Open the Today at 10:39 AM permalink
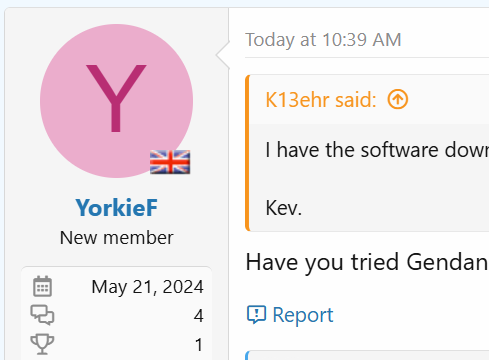The image size is (489, 360). (323, 40)
